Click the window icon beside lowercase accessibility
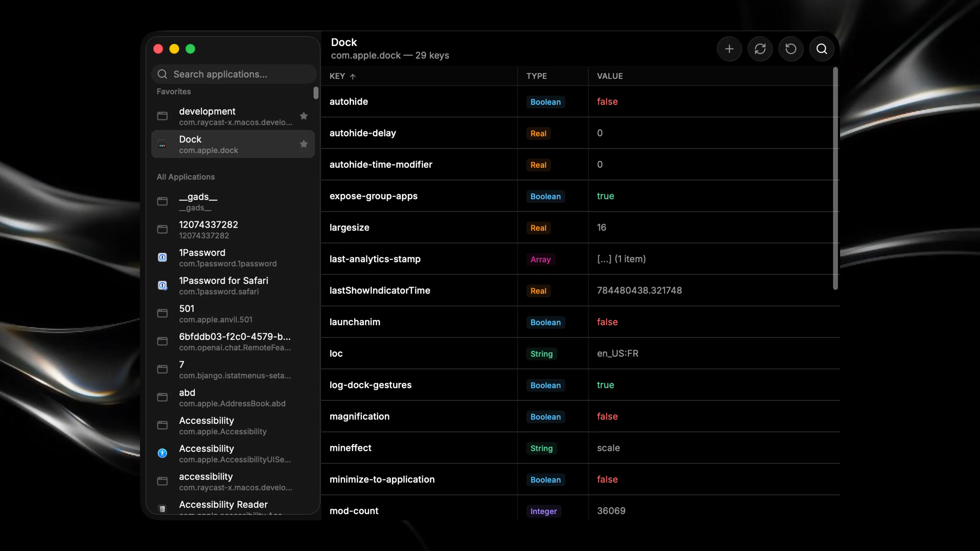This screenshot has width=980, height=551. [x=162, y=482]
